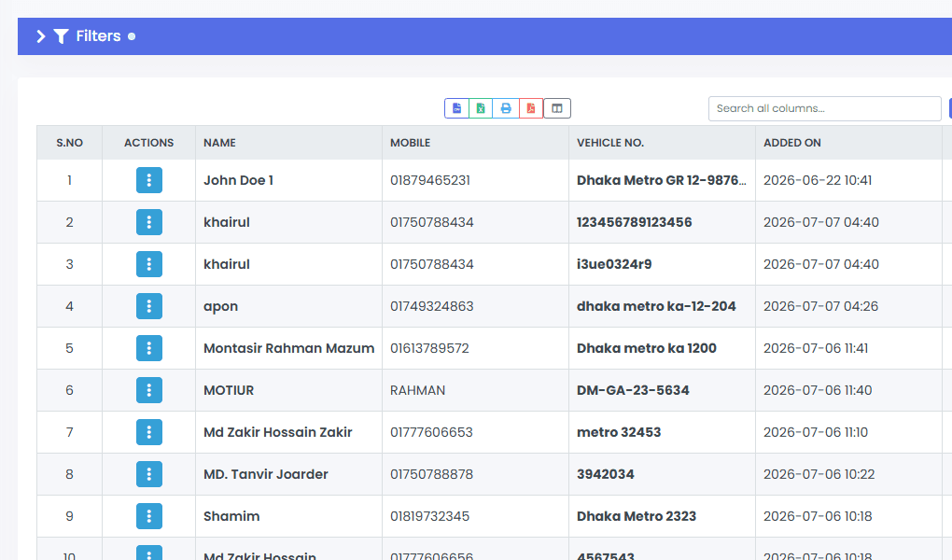
Task: Open the column visibility button
Action: [557, 108]
